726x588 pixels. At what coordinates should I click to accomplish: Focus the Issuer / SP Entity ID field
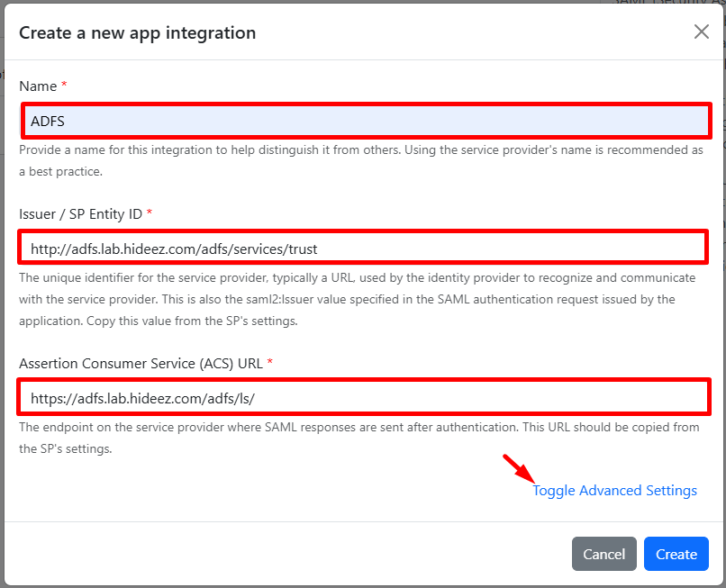coord(364,248)
